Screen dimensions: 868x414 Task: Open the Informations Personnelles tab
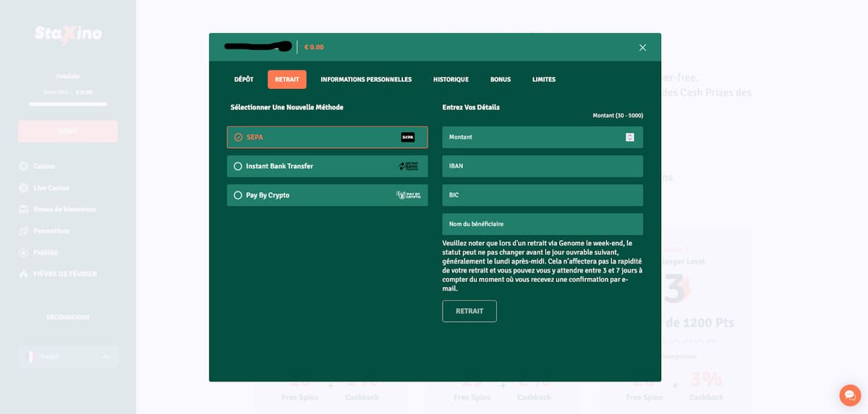point(366,79)
